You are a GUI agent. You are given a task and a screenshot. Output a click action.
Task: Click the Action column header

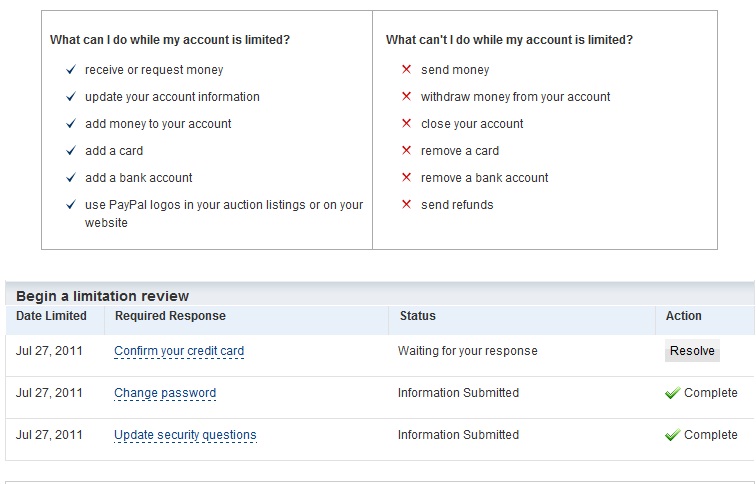point(684,316)
